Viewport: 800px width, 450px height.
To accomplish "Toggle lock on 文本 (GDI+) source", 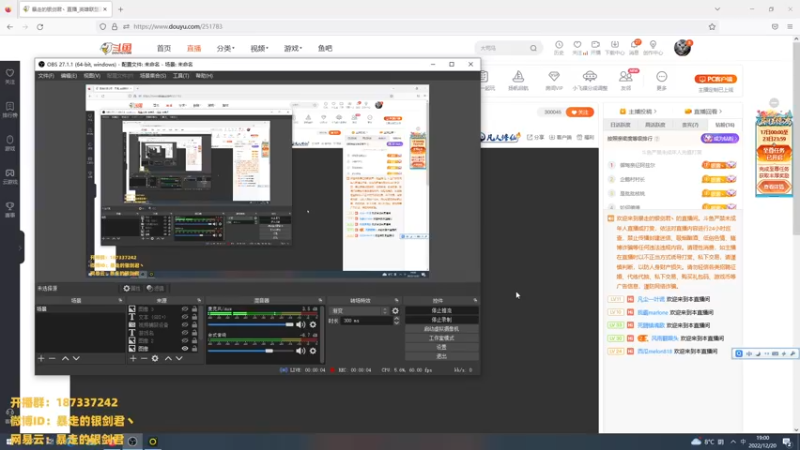I will click(x=194, y=317).
